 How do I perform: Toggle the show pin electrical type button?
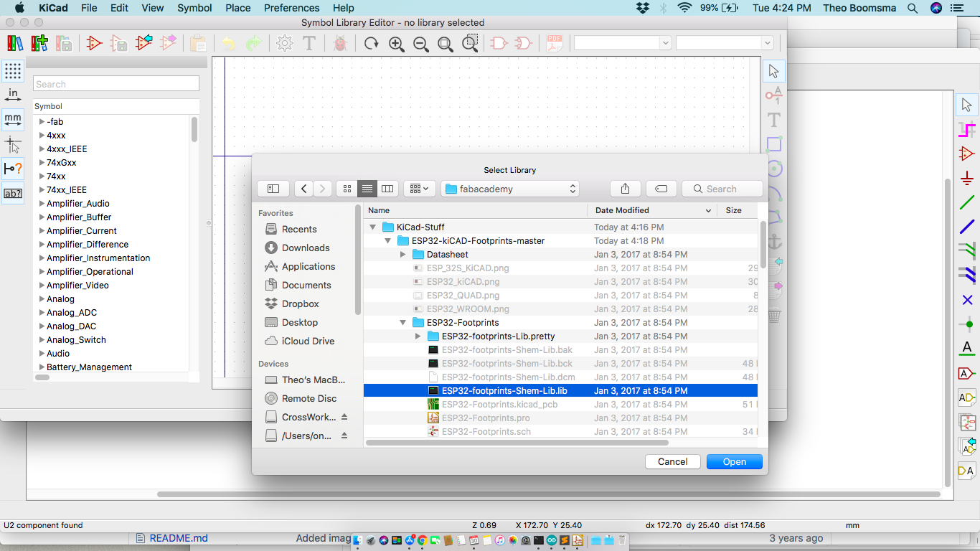[13, 169]
